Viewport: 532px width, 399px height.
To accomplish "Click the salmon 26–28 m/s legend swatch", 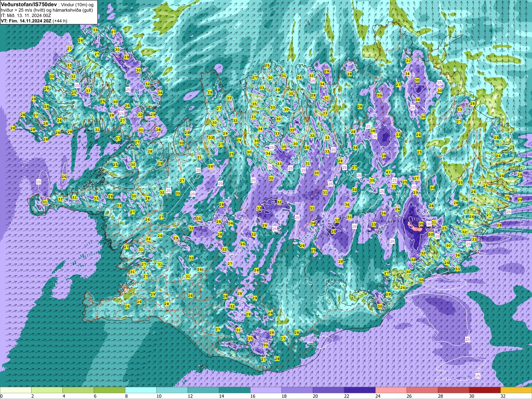I will tap(422, 390).
